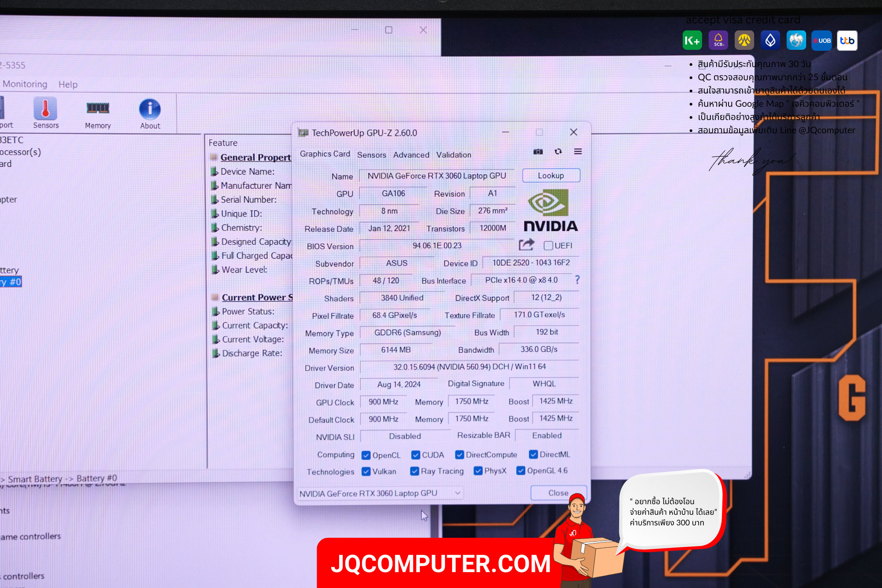The height and width of the screenshot is (588, 882).
Task: Click the SCB bank logo
Action: click(718, 41)
